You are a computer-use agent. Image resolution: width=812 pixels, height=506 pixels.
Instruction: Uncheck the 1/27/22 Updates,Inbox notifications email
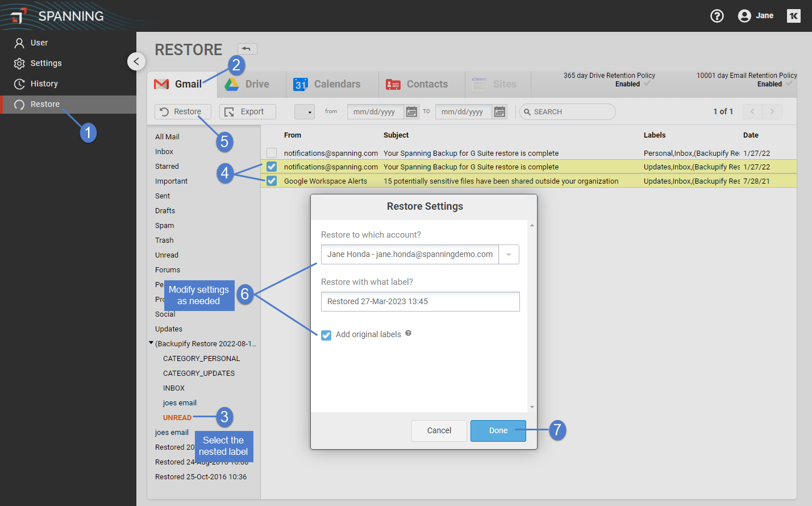click(272, 167)
